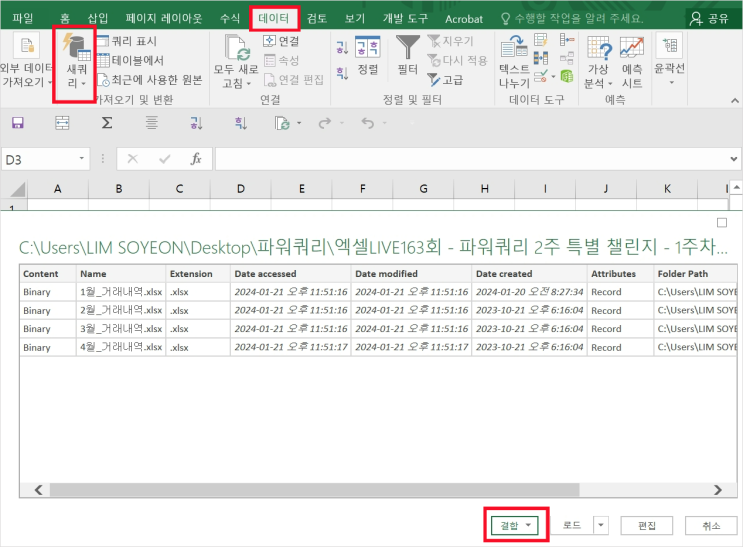Click the redo arrow icon
Image resolution: width=743 pixels, height=547 pixels.
(x=325, y=123)
